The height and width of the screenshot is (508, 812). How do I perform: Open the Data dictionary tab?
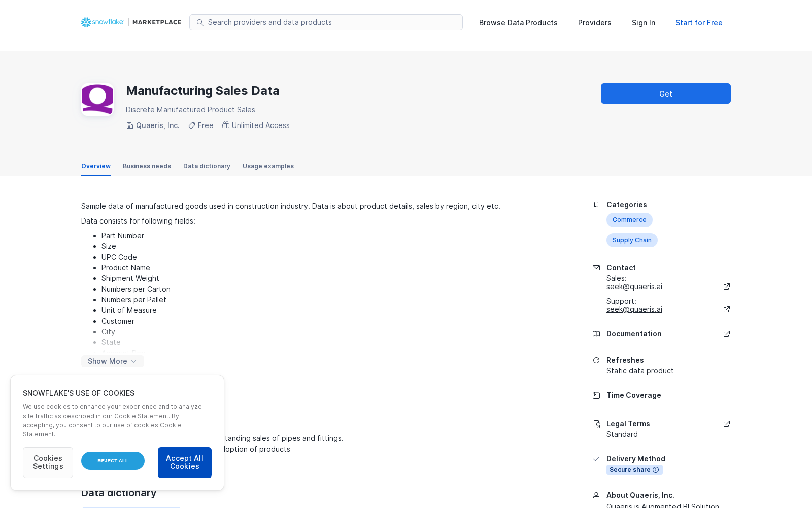click(207, 166)
